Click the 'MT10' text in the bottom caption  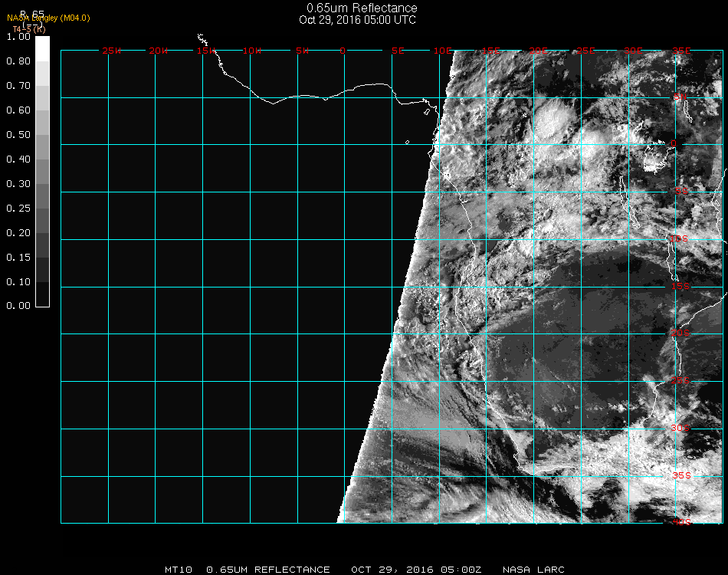[x=179, y=570]
